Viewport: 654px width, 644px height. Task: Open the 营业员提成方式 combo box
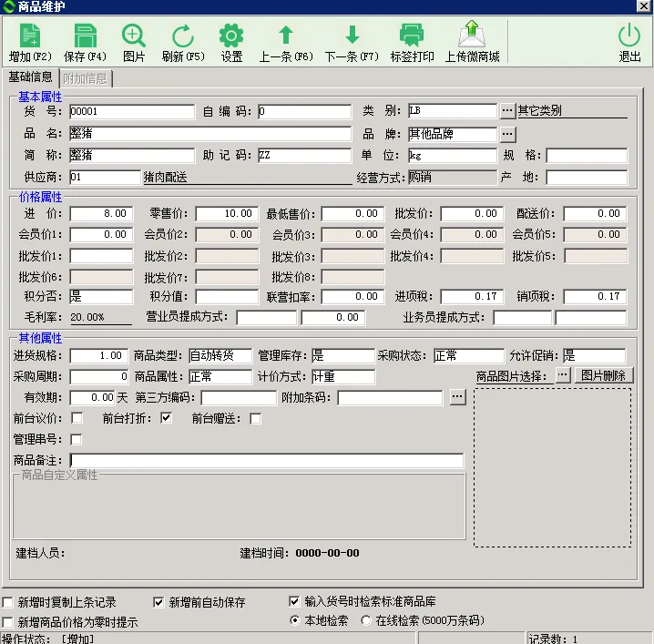coord(266,317)
